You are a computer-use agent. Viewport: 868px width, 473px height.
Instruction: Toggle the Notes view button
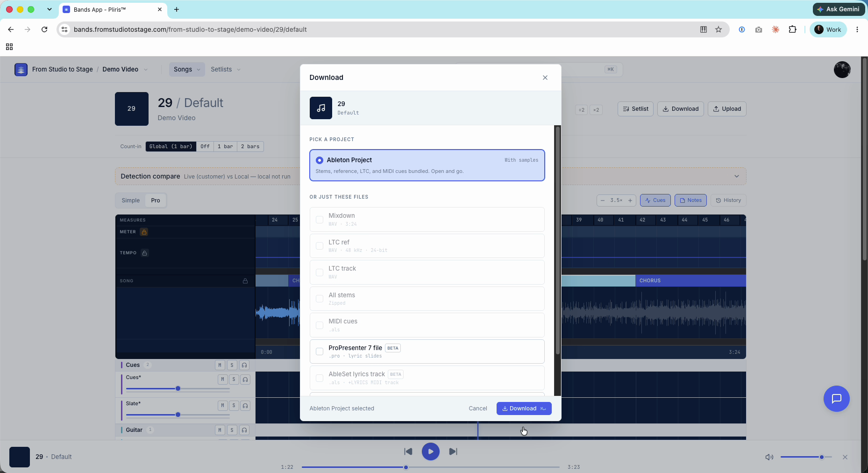pos(690,201)
